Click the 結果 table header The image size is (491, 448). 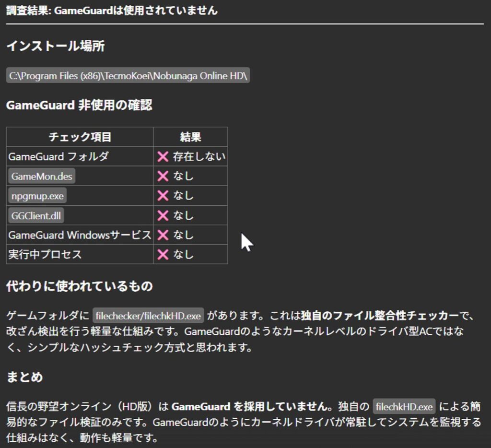point(190,137)
